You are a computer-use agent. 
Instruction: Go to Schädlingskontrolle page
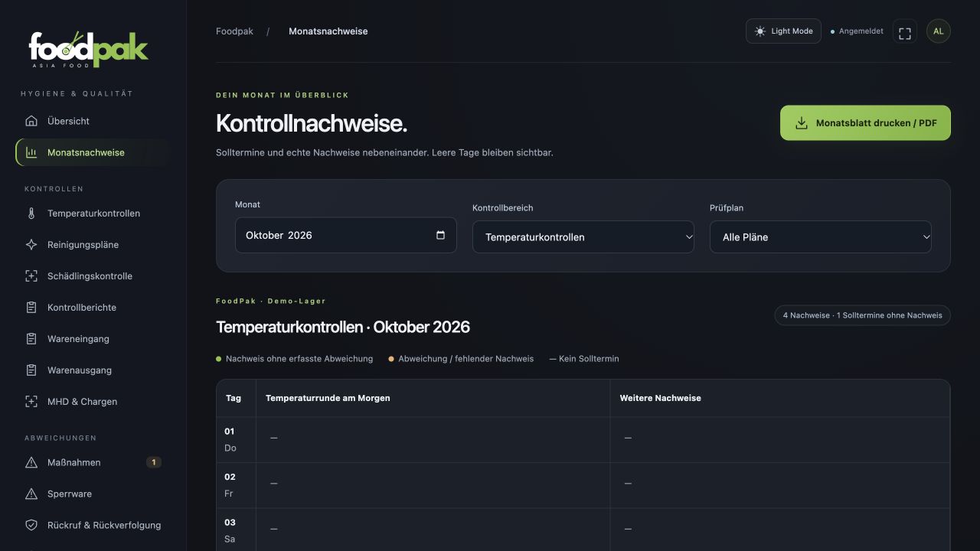coord(93,276)
